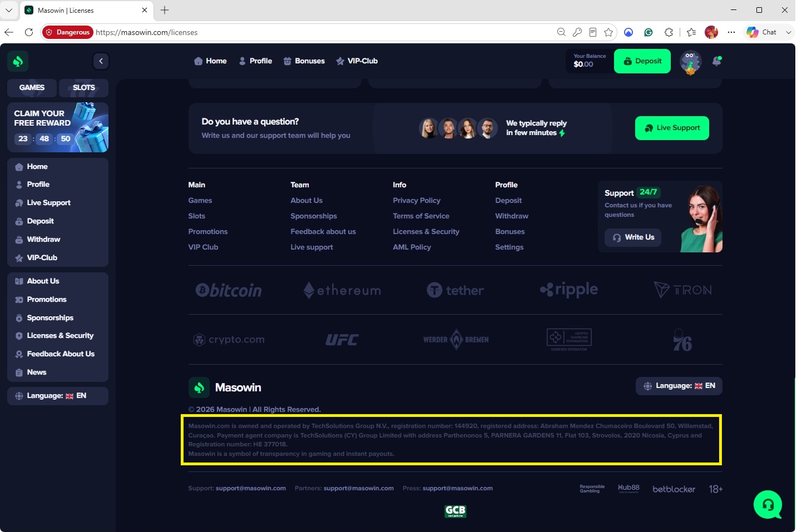802x532 pixels.
Task: Open Profile in the top navigation
Action: (255, 61)
